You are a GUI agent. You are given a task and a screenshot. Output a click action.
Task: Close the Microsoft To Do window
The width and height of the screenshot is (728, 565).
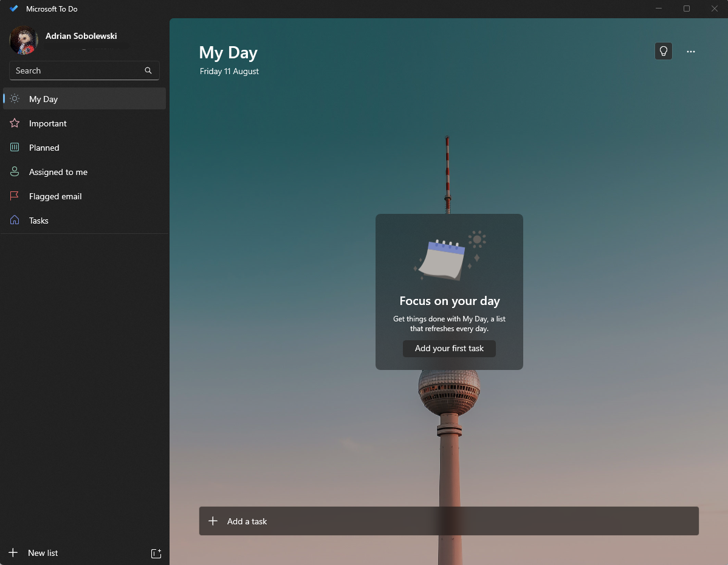pyautogui.click(x=714, y=9)
